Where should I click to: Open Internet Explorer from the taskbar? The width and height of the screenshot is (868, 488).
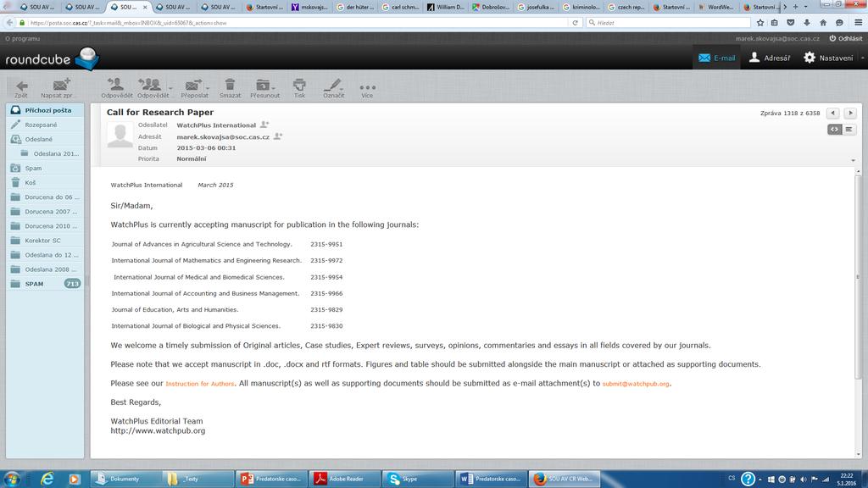click(x=47, y=479)
